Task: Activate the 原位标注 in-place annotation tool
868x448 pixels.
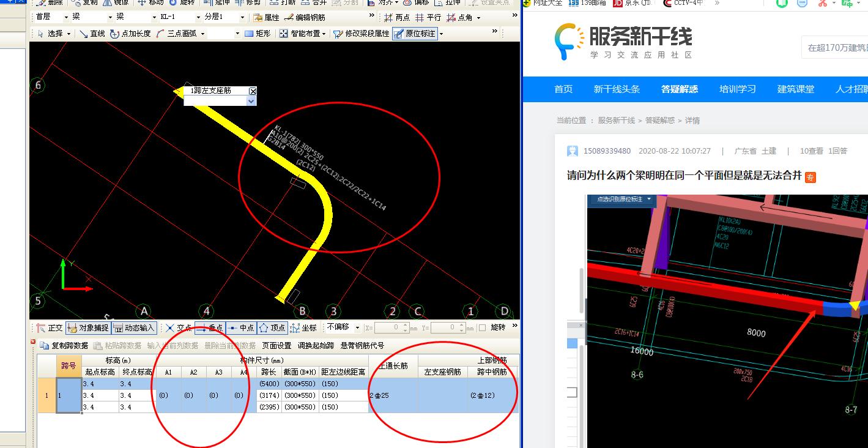Action: [415, 34]
